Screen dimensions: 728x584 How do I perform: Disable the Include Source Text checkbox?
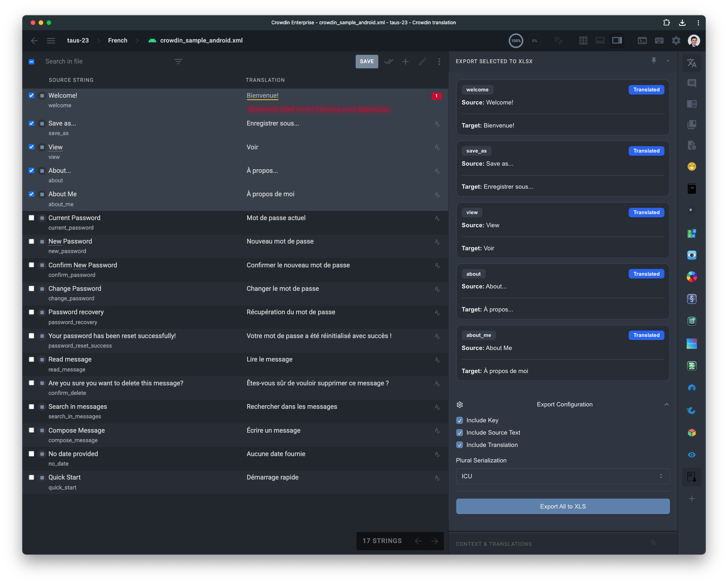(460, 433)
